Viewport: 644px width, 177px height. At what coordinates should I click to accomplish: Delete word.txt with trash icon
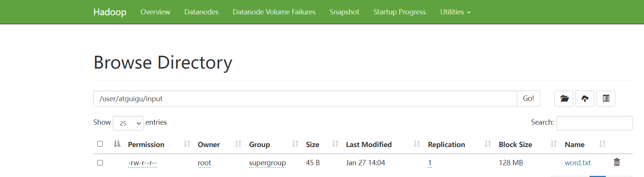pyautogui.click(x=617, y=162)
